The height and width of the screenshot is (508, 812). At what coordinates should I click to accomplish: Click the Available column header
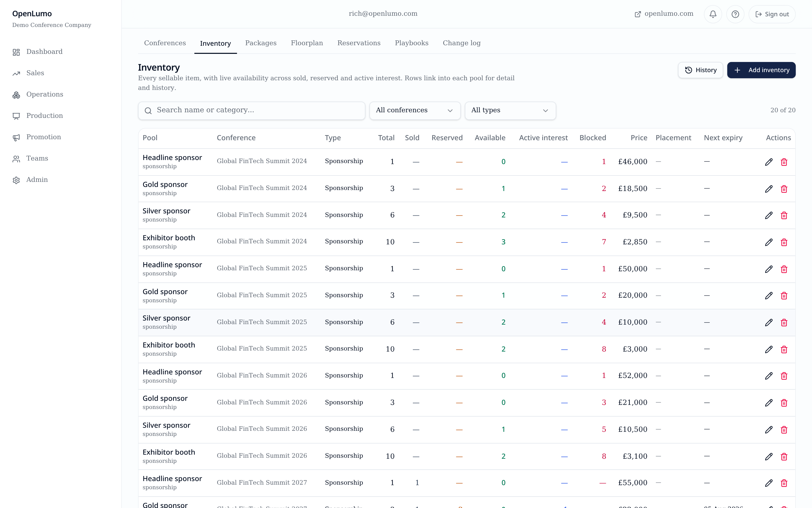[490, 138]
